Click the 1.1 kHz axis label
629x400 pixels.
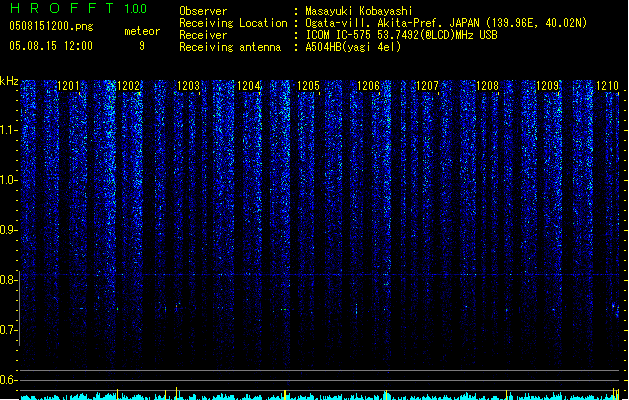[x=8, y=130]
